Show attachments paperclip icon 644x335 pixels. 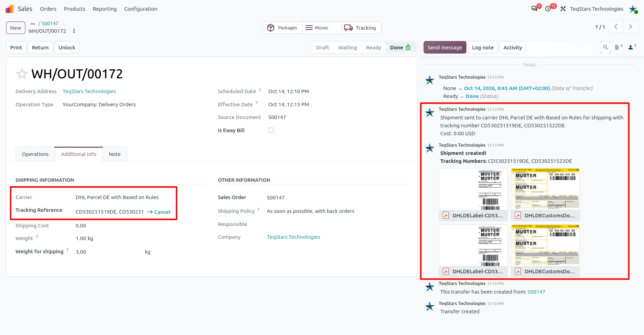click(618, 47)
